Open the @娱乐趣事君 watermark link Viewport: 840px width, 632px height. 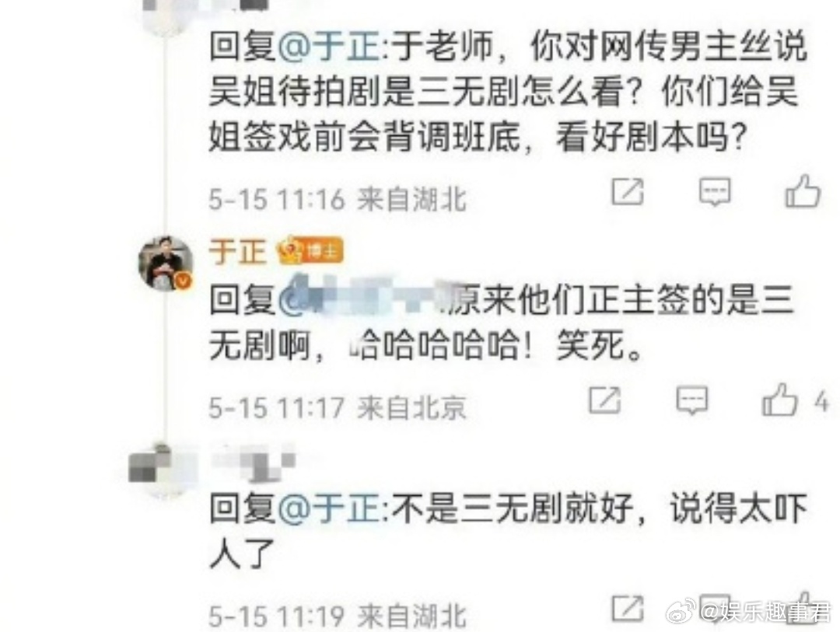(x=765, y=612)
